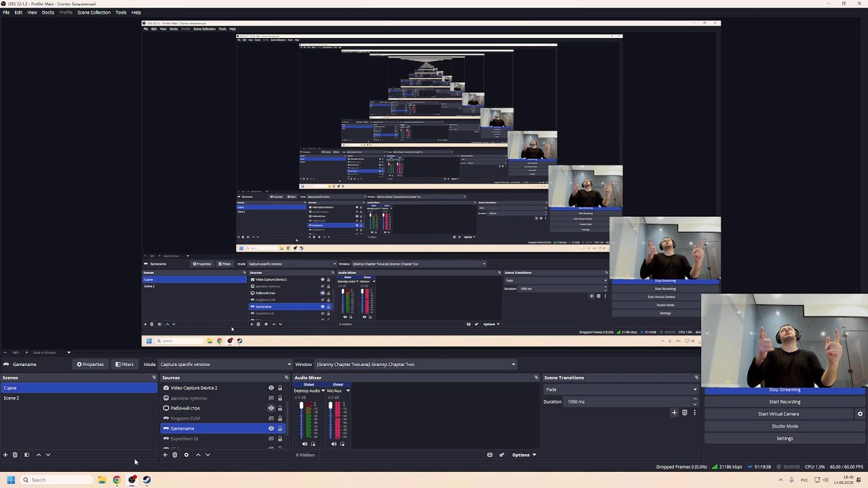Click Start Recording

click(x=785, y=402)
